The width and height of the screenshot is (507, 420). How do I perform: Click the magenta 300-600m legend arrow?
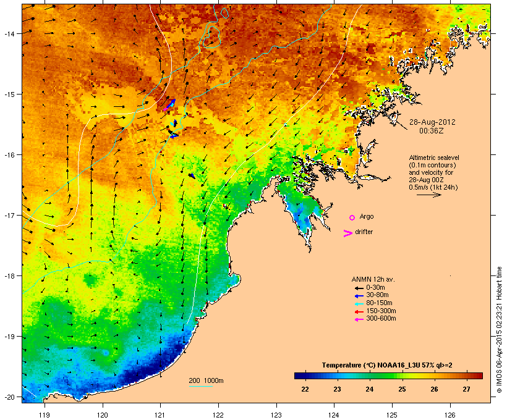point(359,319)
